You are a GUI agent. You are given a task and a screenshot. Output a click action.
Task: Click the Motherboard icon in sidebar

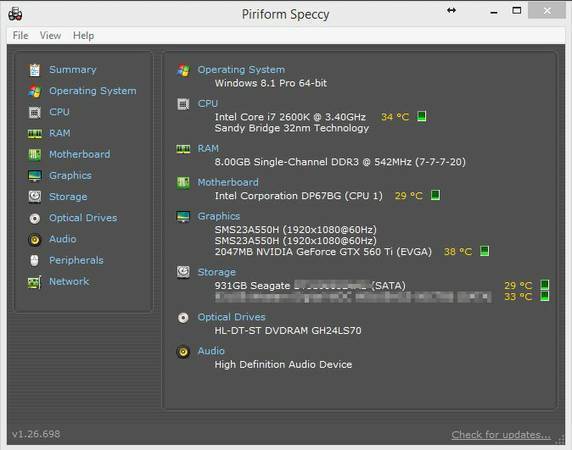tap(35, 155)
